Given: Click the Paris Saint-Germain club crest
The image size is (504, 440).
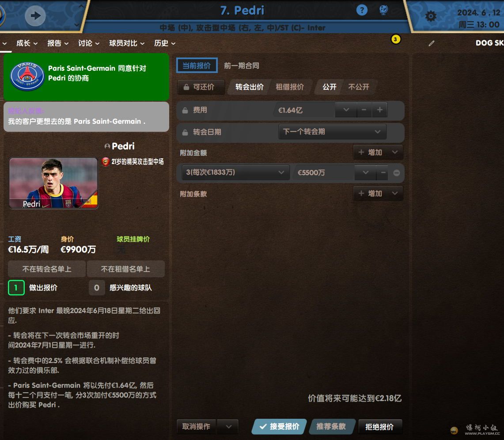Looking at the screenshot, I should pyautogui.click(x=27, y=77).
